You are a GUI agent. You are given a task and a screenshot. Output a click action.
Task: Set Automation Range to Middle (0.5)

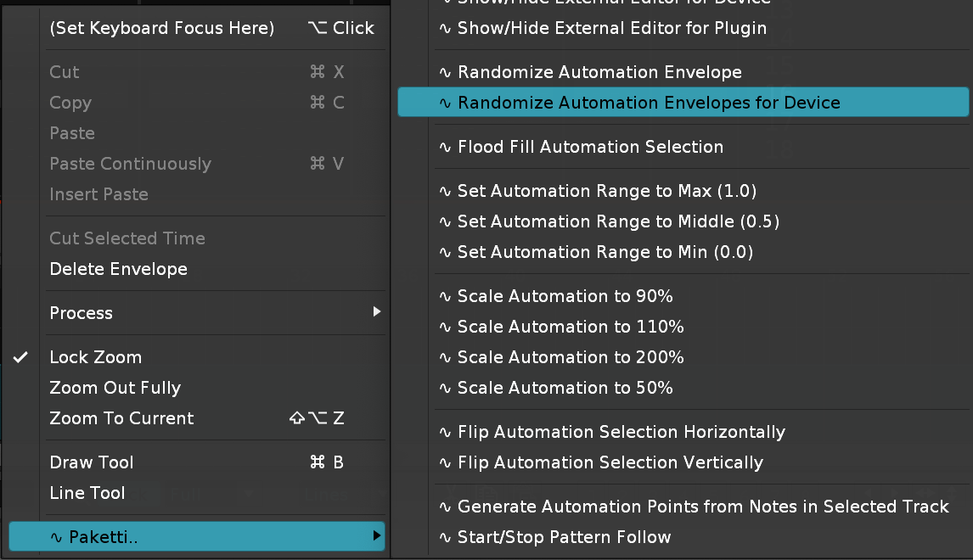click(618, 221)
